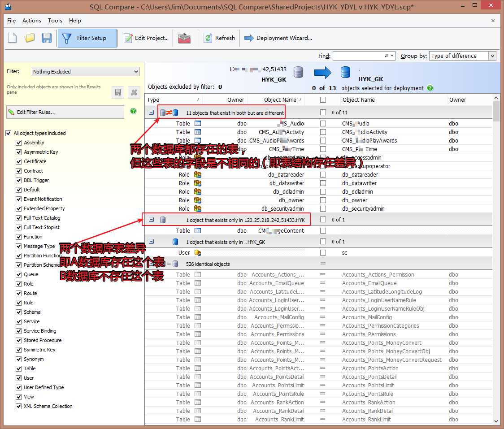Open Filter Setup funnel button
The height and width of the screenshot is (429, 504).
pos(87,38)
